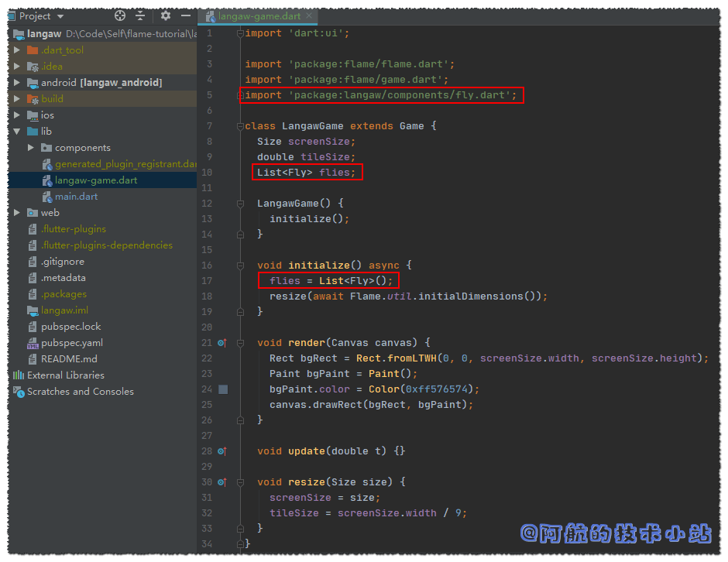Click the override marker beside render method
Screen dimensions: 728x562
[x=221, y=342]
